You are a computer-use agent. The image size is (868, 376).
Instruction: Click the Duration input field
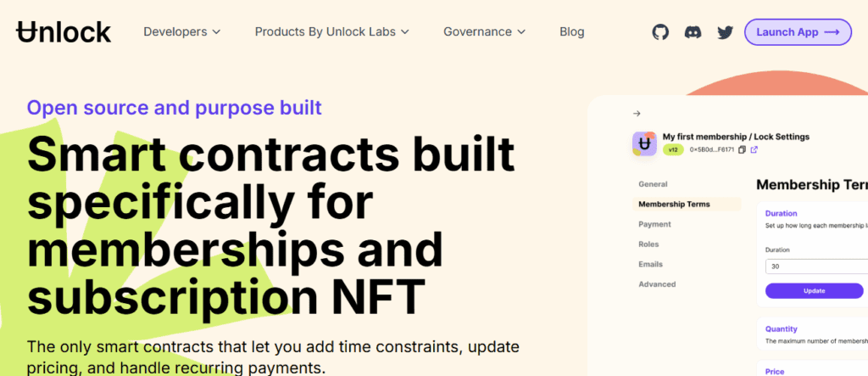(x=815, y=267)
